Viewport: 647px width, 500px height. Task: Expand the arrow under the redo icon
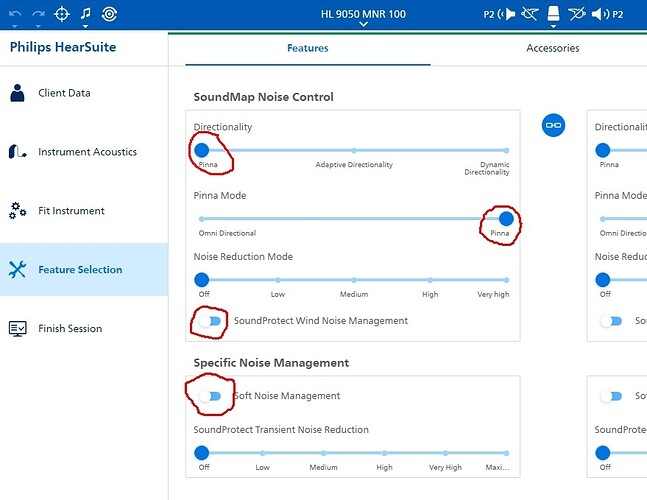point(38,26)
